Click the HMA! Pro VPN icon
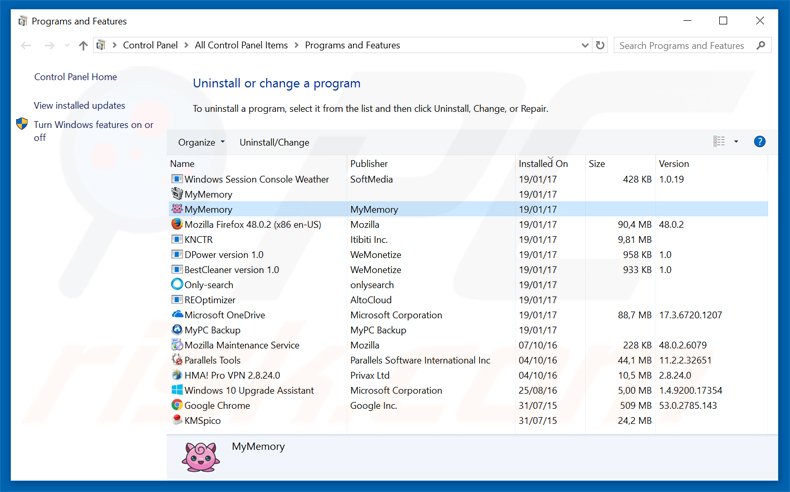Image resolution: width=790 pixels, height=492 pixels. point(176,375)
